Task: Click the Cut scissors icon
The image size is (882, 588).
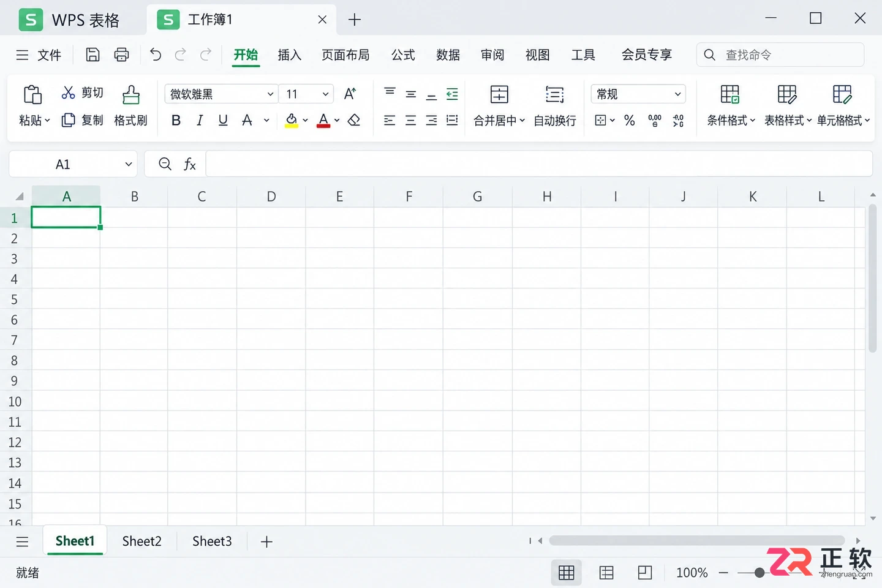Action: coord(68,92)
